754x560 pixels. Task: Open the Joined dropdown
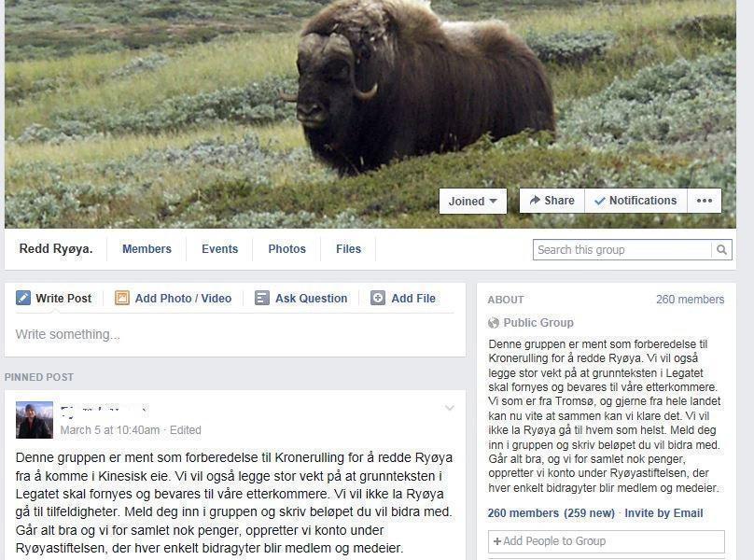tap(473, 201)
